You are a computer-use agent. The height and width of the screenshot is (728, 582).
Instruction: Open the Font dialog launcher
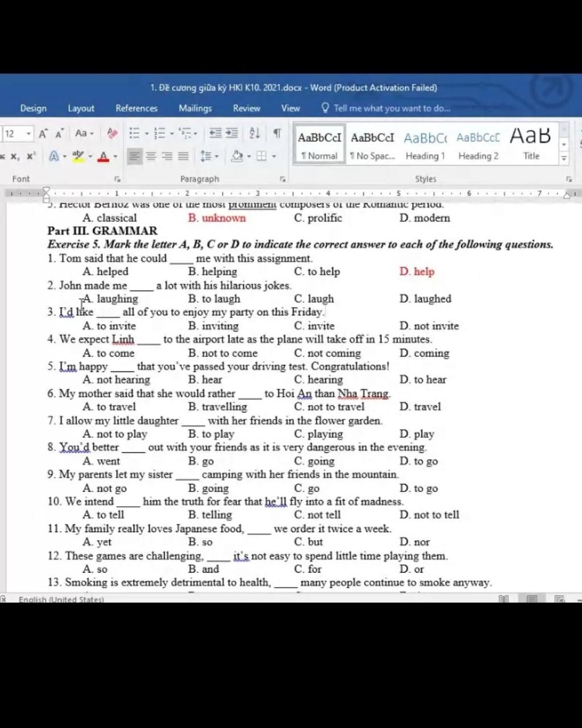click(118, 179)
